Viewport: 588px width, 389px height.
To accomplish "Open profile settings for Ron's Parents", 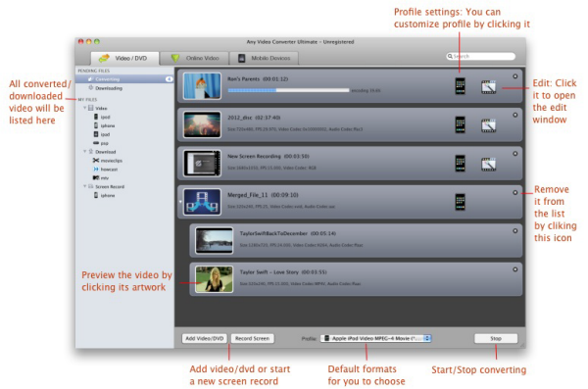I will click(x=460, y=86).
